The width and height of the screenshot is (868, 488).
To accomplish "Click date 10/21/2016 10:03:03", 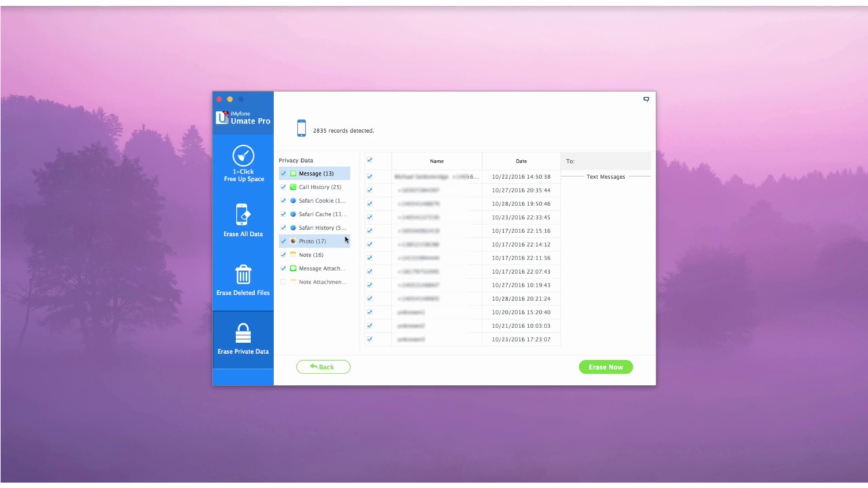I will click(521, 326).
